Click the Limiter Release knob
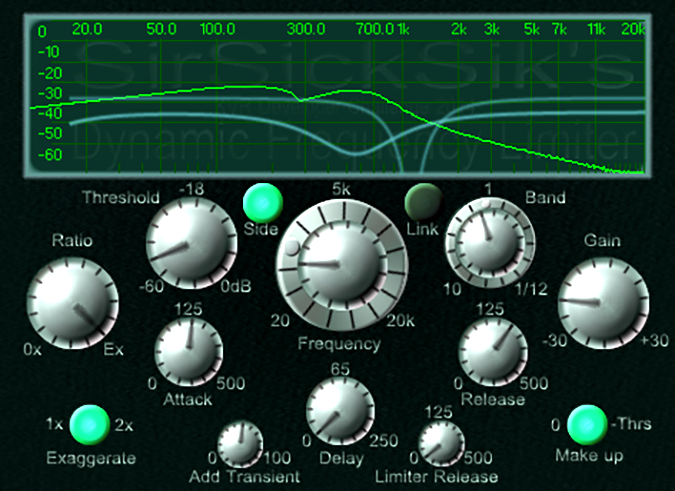This screenshot has width=675, height=491. pos(442,444)
